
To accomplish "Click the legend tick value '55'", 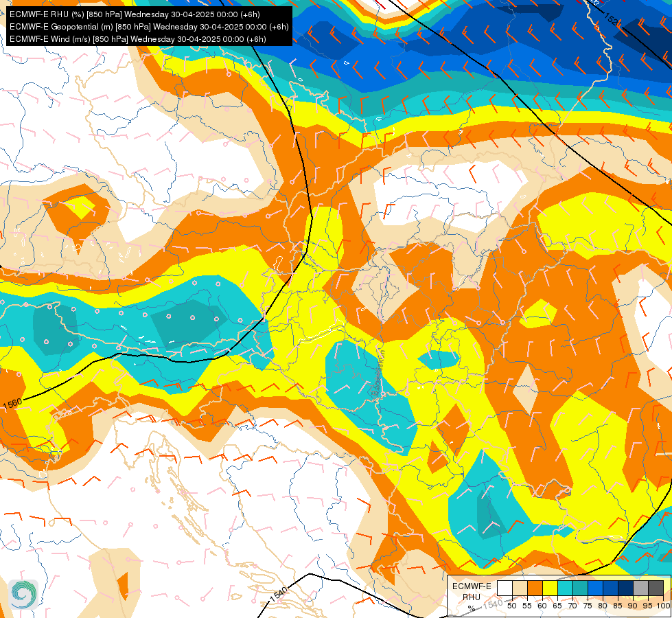I will [x=527, y=606].
